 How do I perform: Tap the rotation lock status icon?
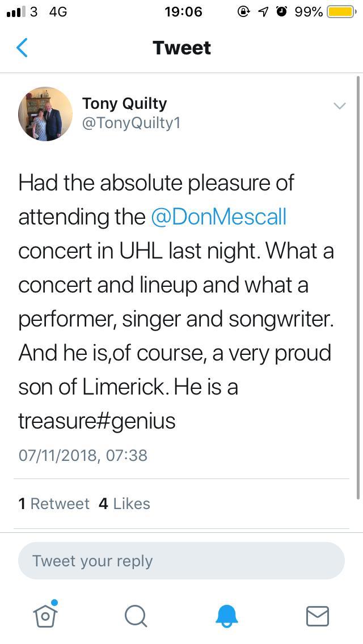coord(244,12)
